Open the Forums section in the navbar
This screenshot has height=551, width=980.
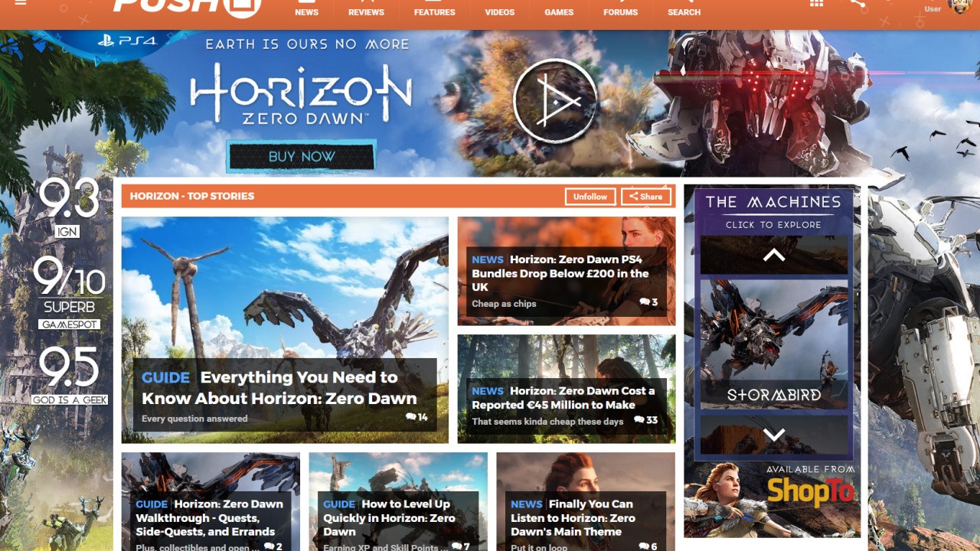pos(620,11)
